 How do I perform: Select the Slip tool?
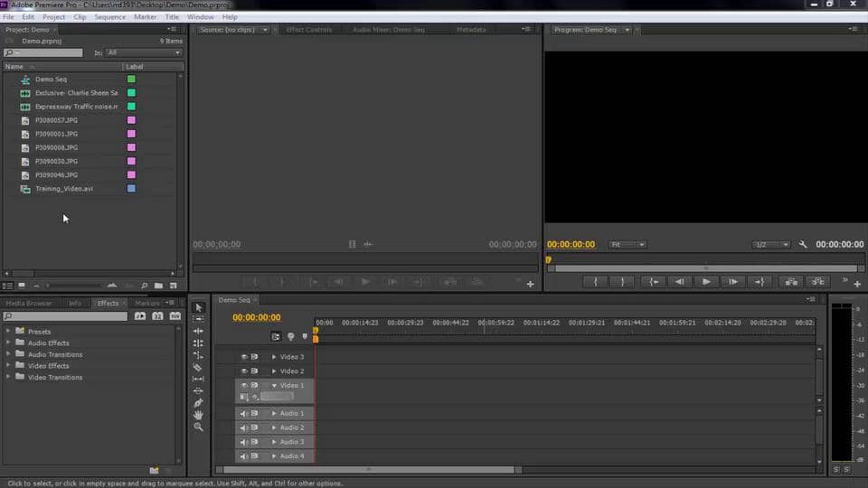point(198,379)
